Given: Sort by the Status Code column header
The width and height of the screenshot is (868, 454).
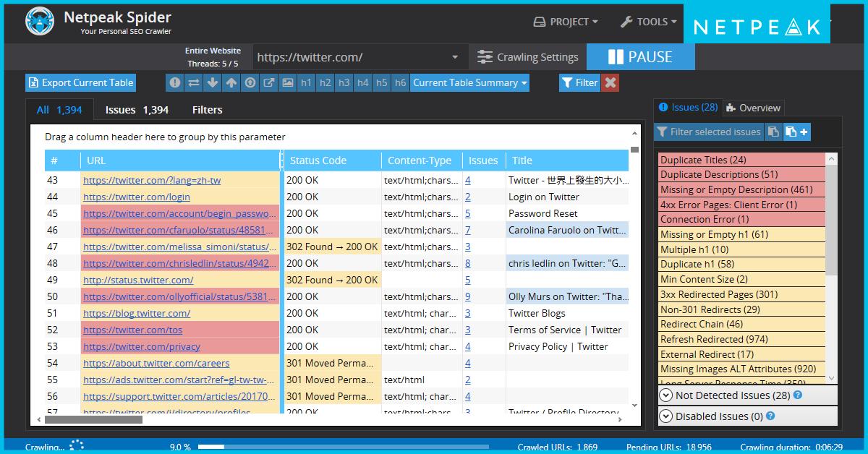Looking at the screenshot, I should [x=333, y=160].
